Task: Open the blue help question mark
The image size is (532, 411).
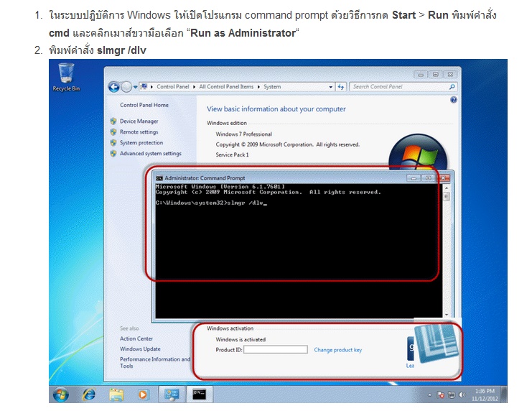Action: [454, 100]
